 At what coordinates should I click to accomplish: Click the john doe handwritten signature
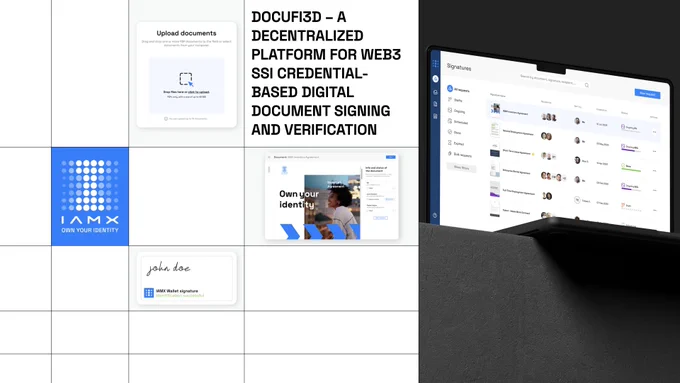168,268
